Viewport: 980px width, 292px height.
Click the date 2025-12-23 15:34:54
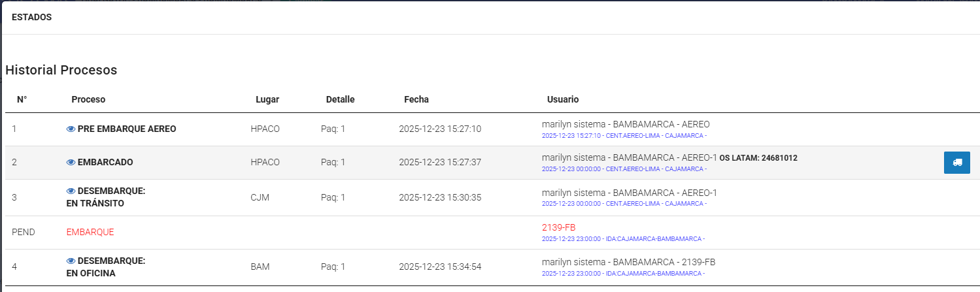click(440, 267)
